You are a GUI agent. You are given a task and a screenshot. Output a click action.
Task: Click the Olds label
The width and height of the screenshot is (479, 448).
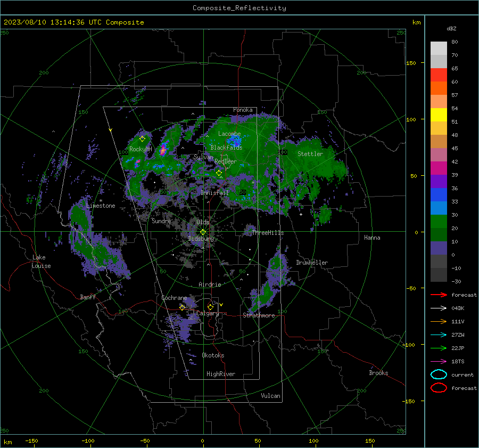tap(203, 222)
